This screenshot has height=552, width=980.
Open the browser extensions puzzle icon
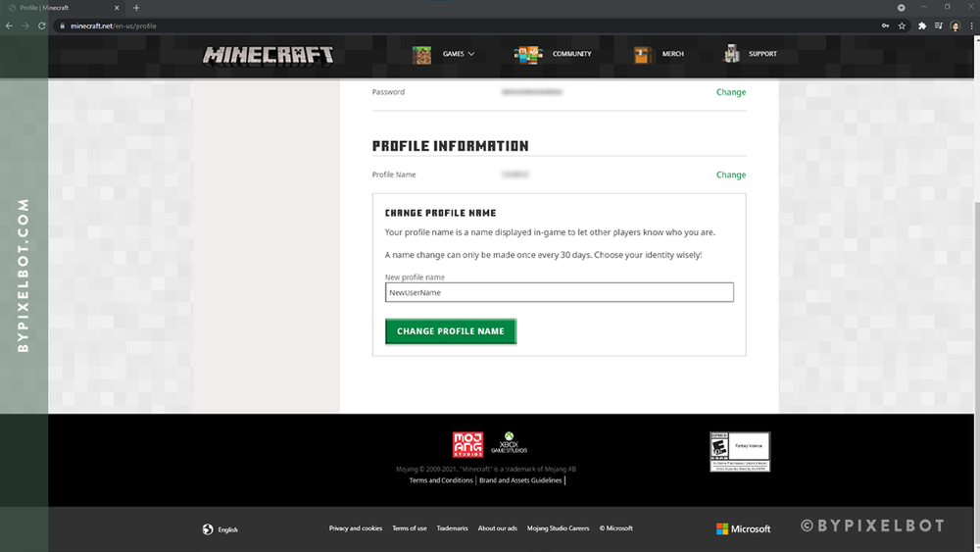[x=922, y=25]
